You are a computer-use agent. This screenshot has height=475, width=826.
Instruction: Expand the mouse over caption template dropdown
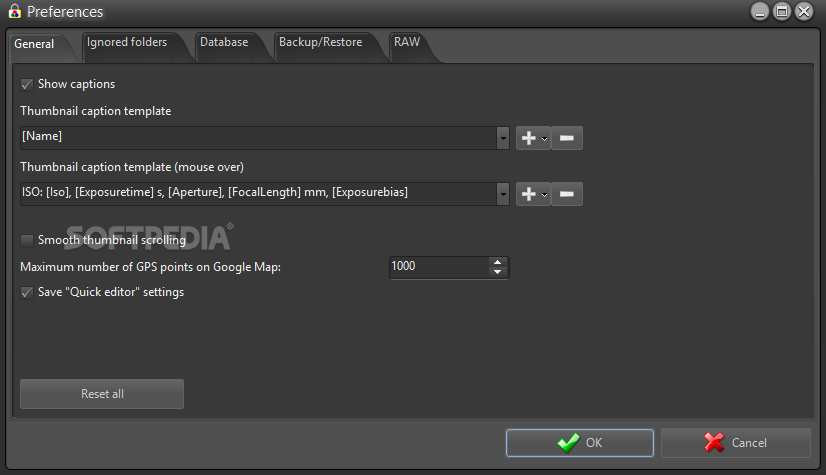(x=503, y=194)
